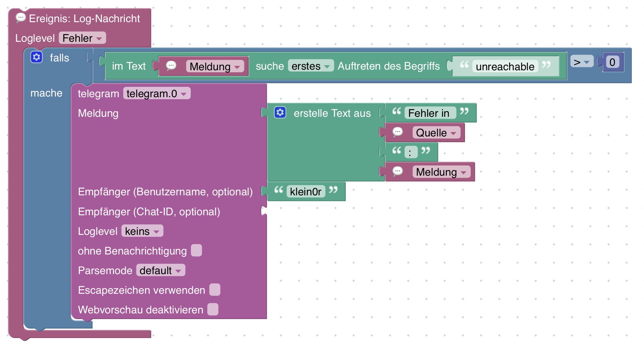
Task: Click the speech bubble on the lower Meldung block
Action: point(398,172)
